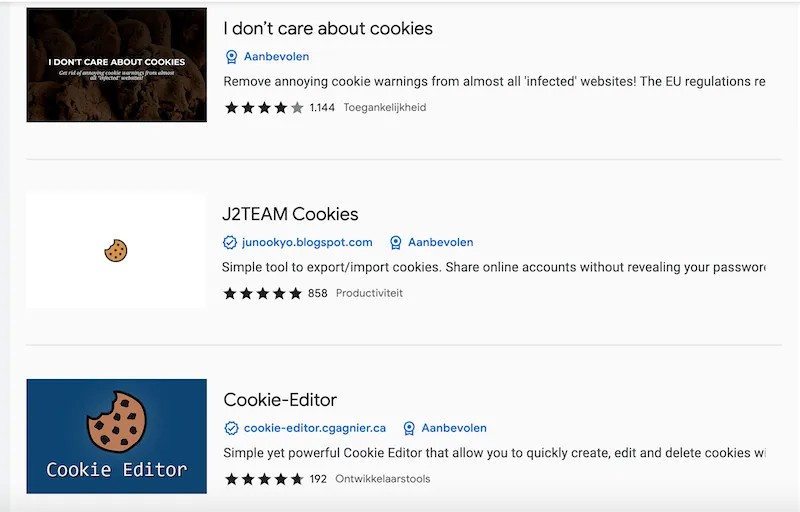Click the 858 review count
Image resolution: width=800 pixels, height=512 pixels.
click(x=317, y=293)
